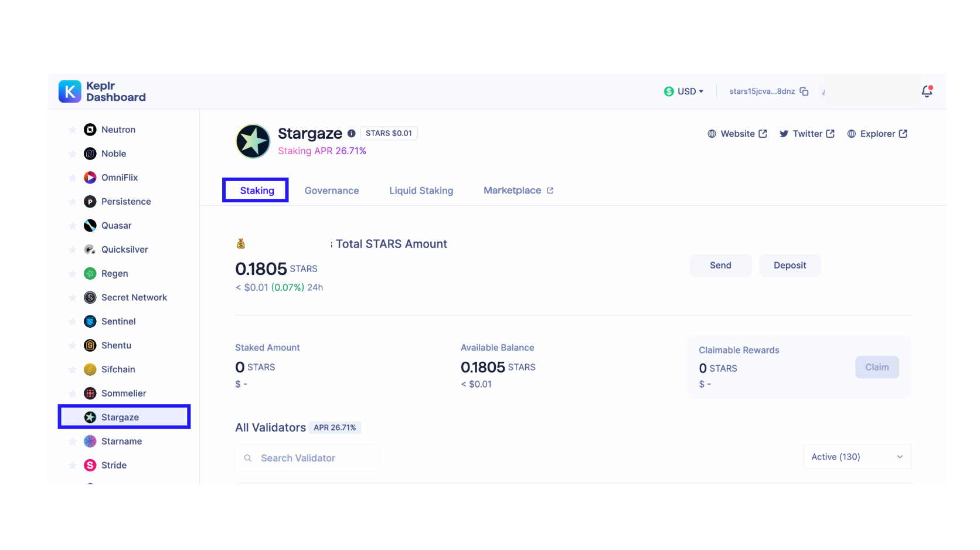Image resolution: width=980 pixels, height=550 pixels.
Task: Open the Marketplace tab
Action: point(519,191)
